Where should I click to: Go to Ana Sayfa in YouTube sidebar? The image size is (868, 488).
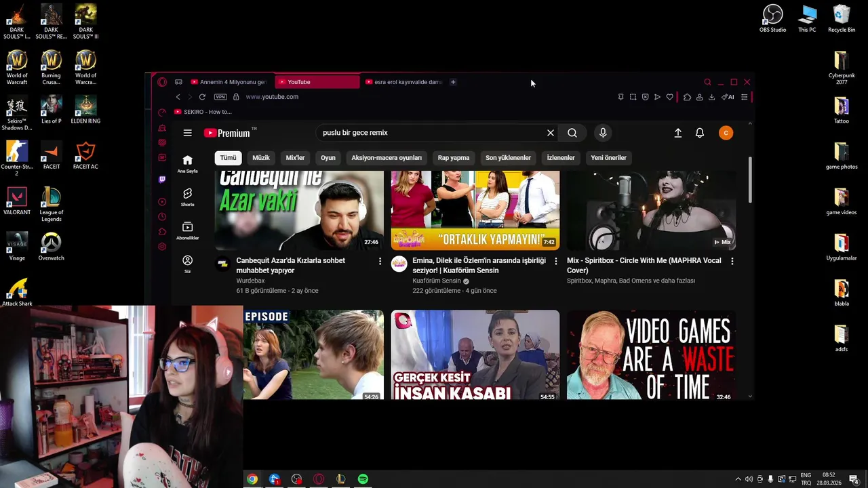click(x=188, y=164)
